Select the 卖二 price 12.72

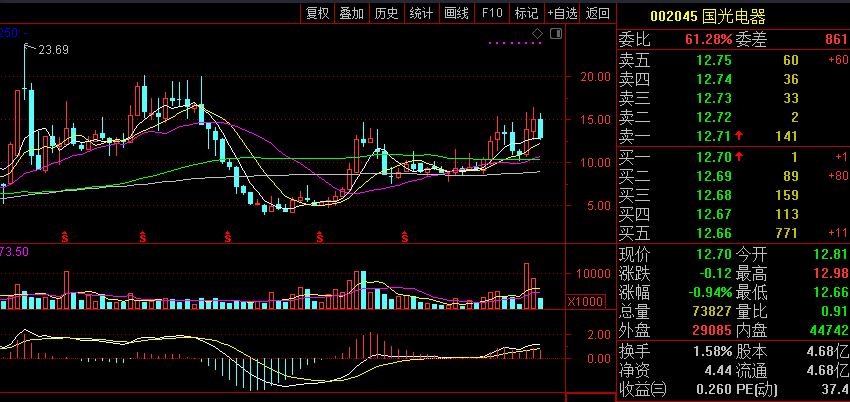click(714, 117)
